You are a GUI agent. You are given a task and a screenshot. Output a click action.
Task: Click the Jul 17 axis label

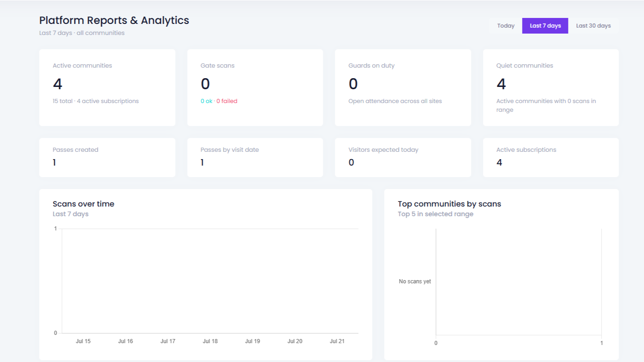point(168,341)
